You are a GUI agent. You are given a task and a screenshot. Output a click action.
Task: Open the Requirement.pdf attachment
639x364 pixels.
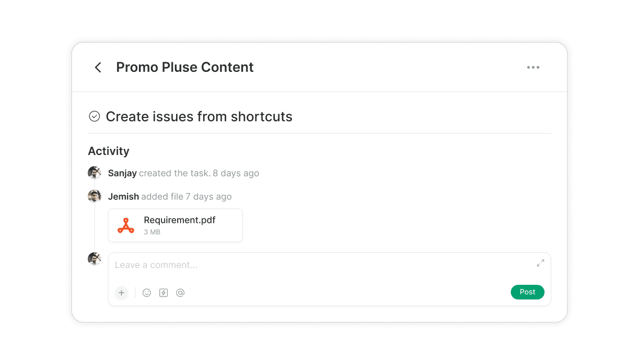coord(175,225)
